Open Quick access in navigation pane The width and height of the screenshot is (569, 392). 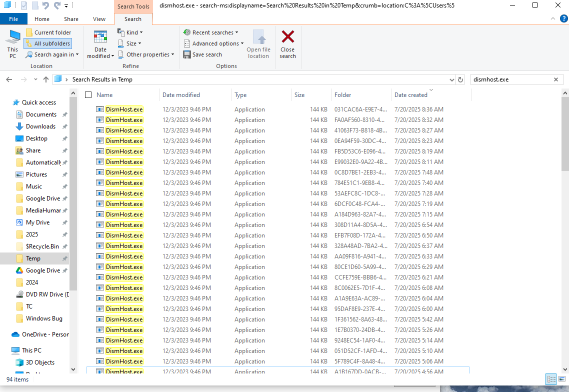click(x=38, y=102)
